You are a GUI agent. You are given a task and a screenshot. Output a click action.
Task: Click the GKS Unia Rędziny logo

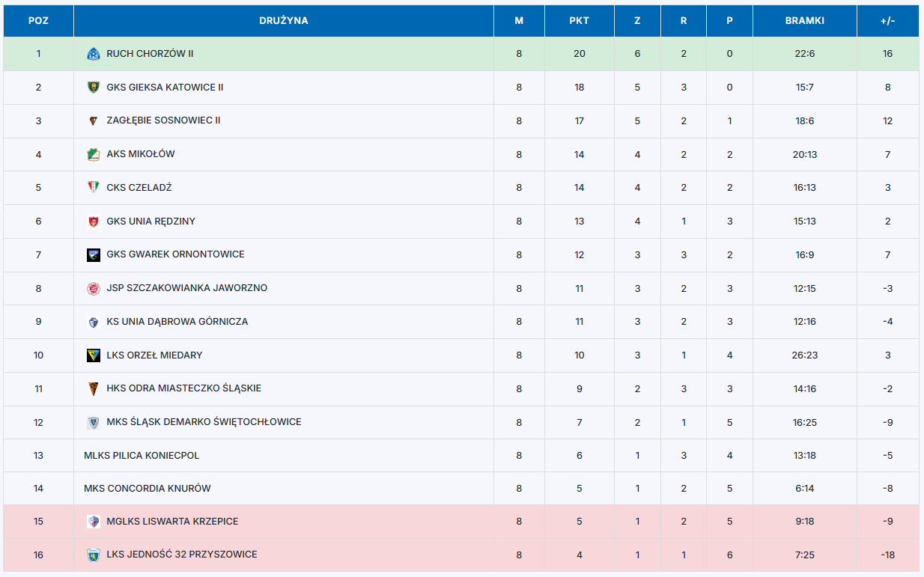coord(93,222)
